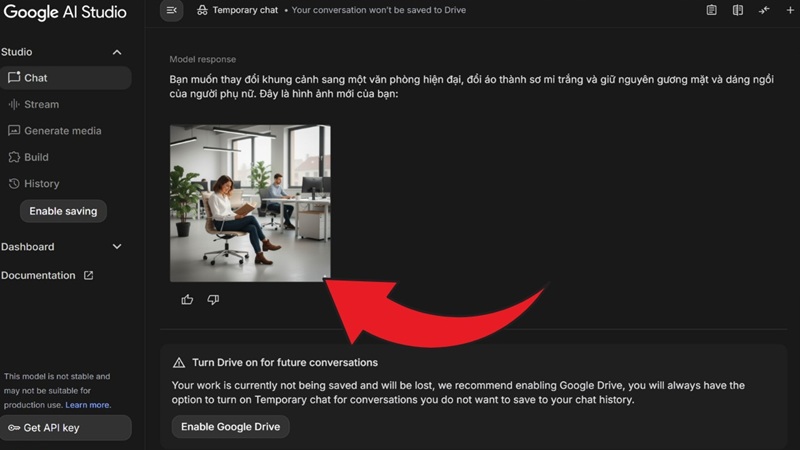Click the temporary chat incognito icon
The width and height of the screenshot is (800, 450).
pos(202,10)
